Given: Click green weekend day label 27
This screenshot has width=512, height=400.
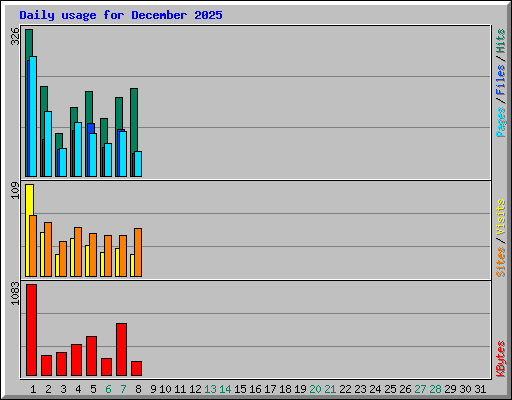Looking at the screenshot, I should [x=420, y=389].
